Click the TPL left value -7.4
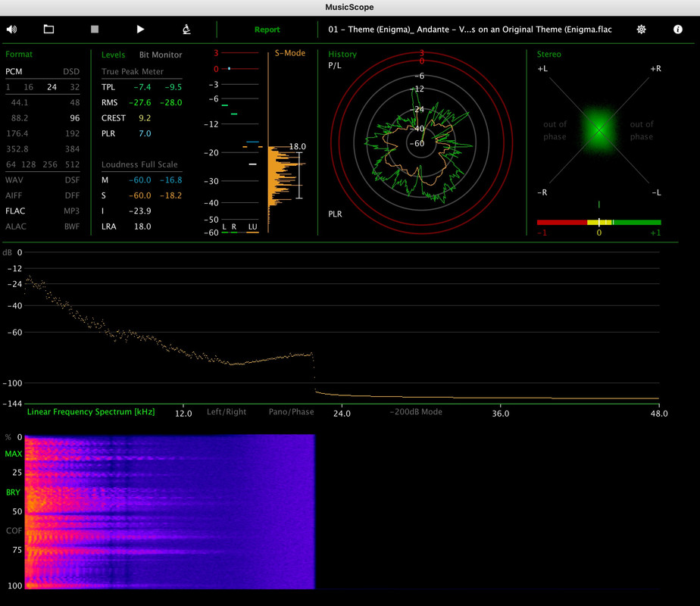The height and width of the screenshot is (606, 700). point(142,87)
